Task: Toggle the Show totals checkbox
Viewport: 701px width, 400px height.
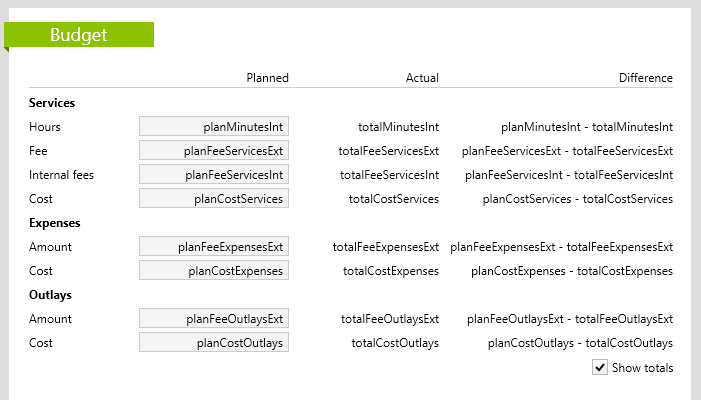Action: tap(600, 367)
